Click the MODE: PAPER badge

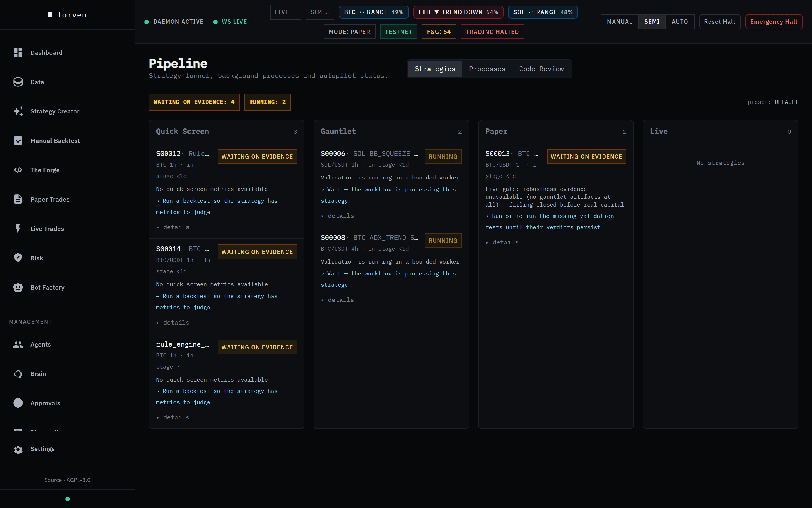click(349, 32)
